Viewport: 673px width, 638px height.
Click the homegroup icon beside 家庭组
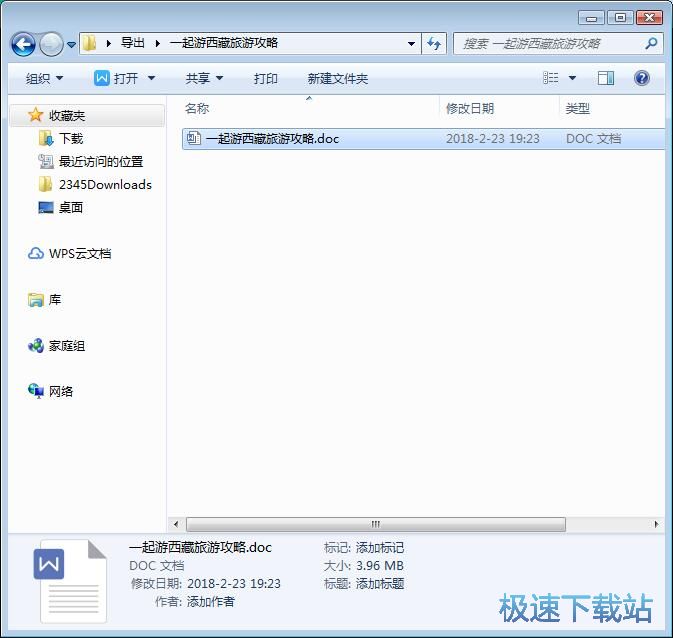pos(36,345)
